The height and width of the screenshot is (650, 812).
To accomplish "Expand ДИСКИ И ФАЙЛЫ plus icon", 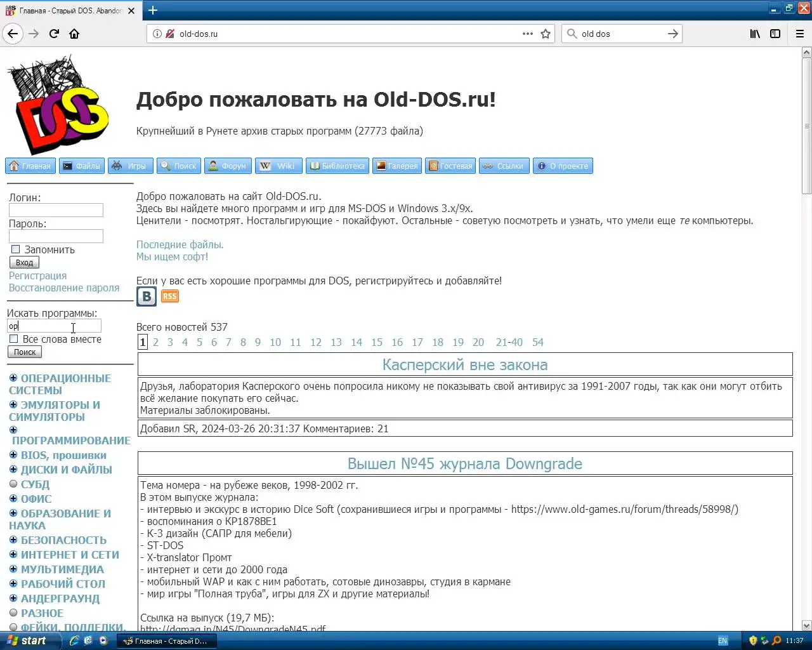I will click(13, 469).
